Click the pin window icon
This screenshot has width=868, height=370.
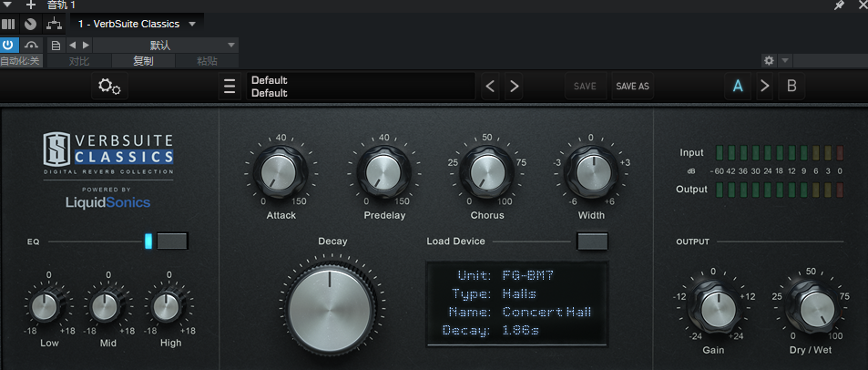839,5
